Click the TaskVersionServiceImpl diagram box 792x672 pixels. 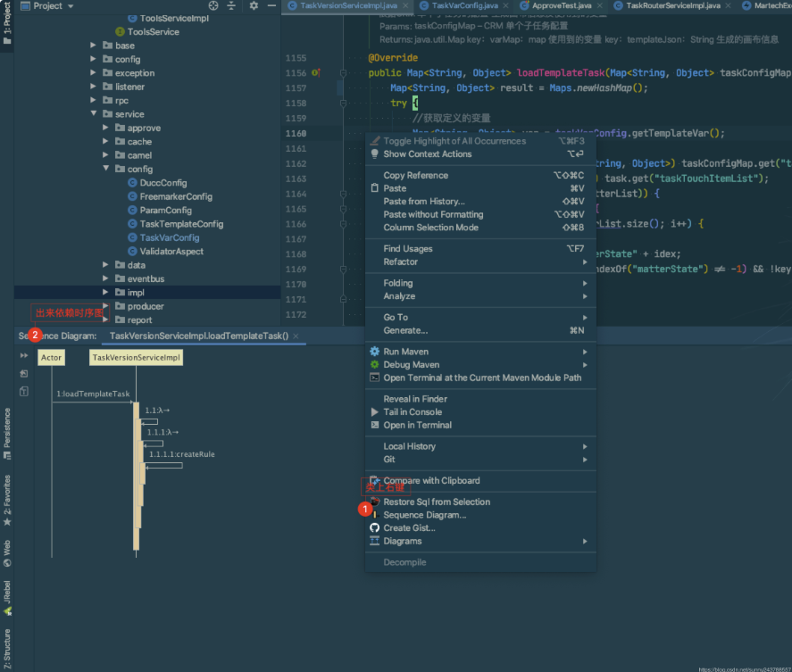[136, 358]
